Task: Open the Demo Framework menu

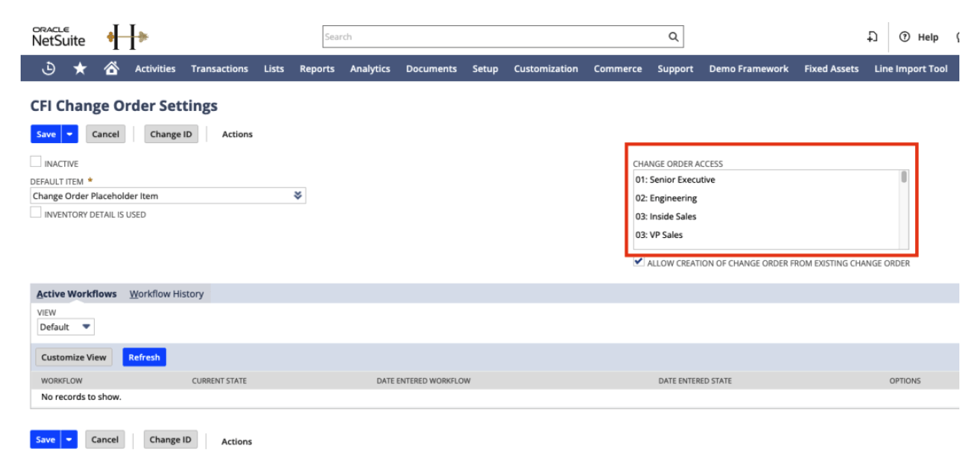Action: coord(748,69)
